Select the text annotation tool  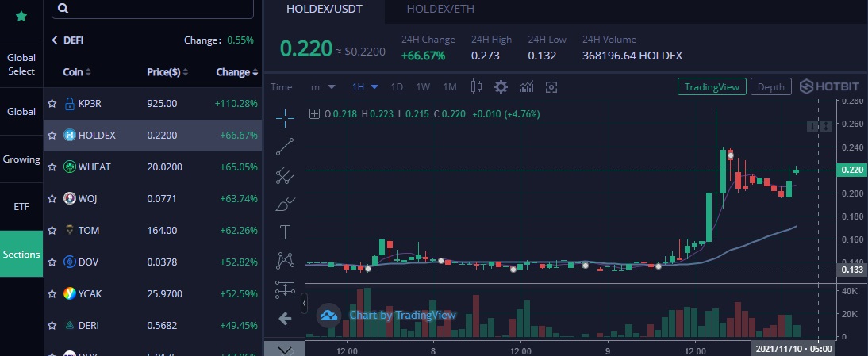pyautogui.click(x=285, y=232)
